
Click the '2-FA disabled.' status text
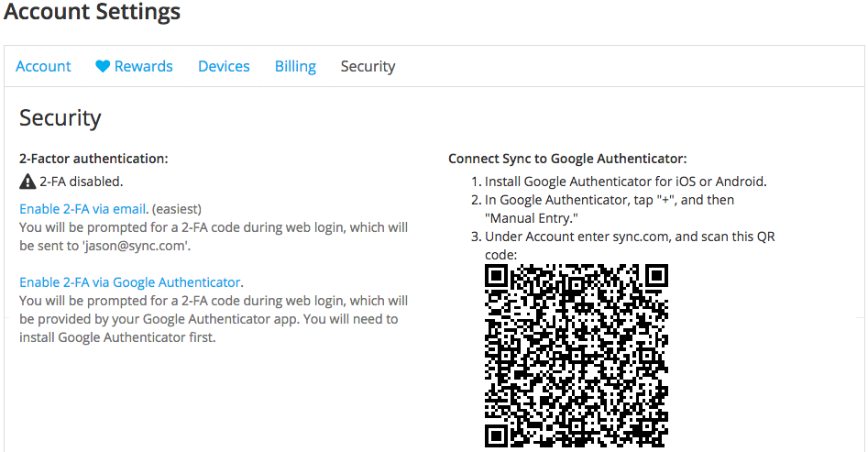point(81,182)
